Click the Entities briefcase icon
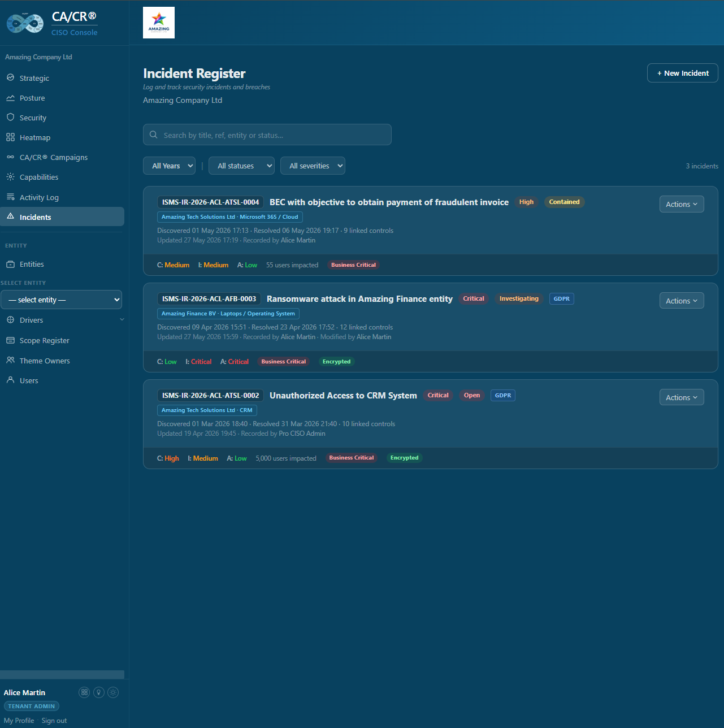Screen dimensions: 724x728 (10, 264)
